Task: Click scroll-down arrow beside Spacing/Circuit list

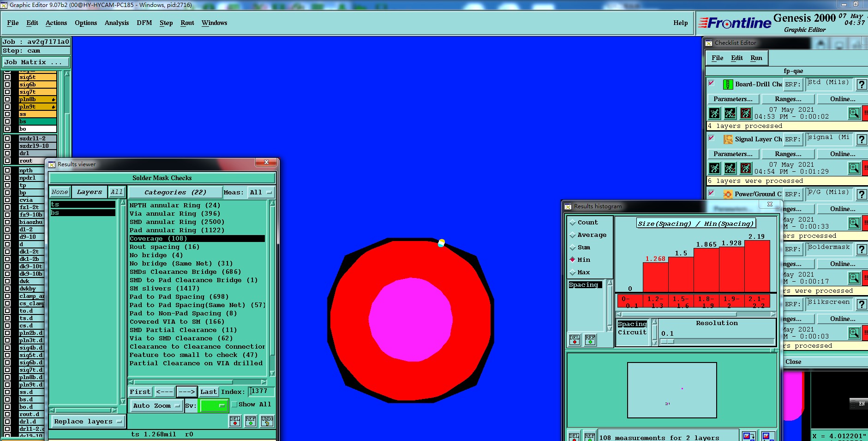Action: coord(654,343)
